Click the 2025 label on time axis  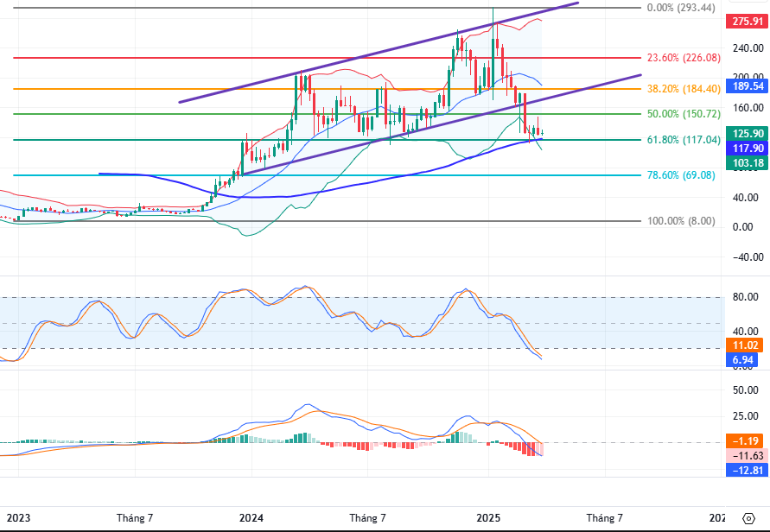[488, 518]
